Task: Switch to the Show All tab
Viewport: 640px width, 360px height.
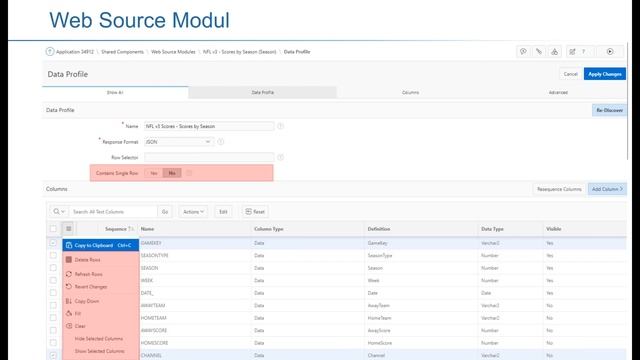Action: coord(115,93)
